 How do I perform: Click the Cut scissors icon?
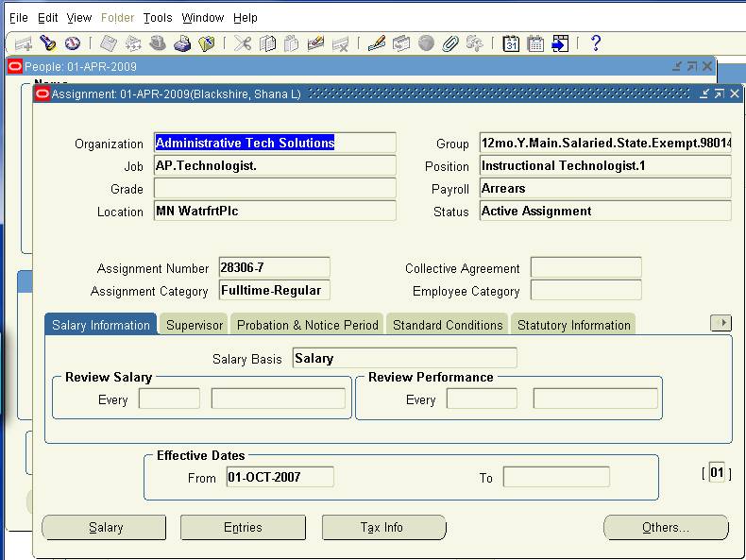243,43
